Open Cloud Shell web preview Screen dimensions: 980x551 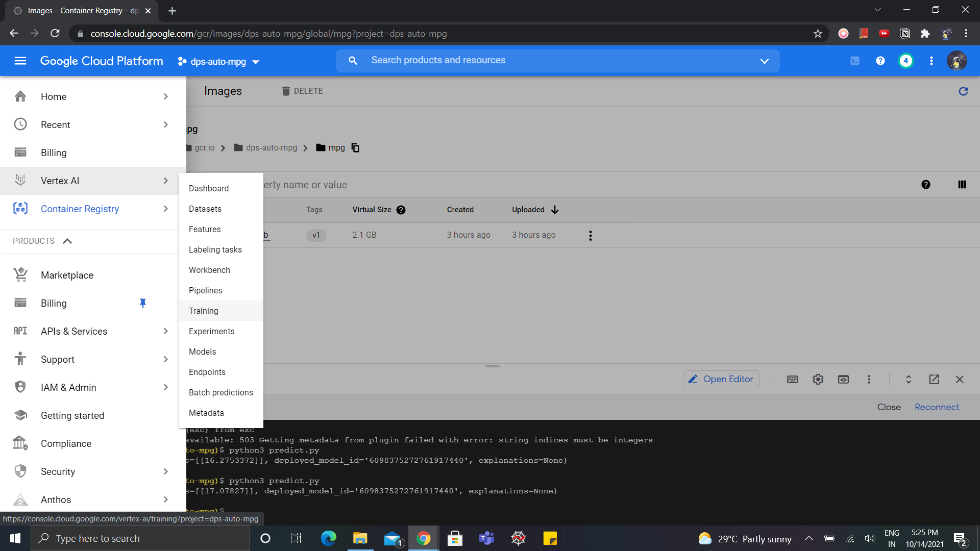pos(844,380)
